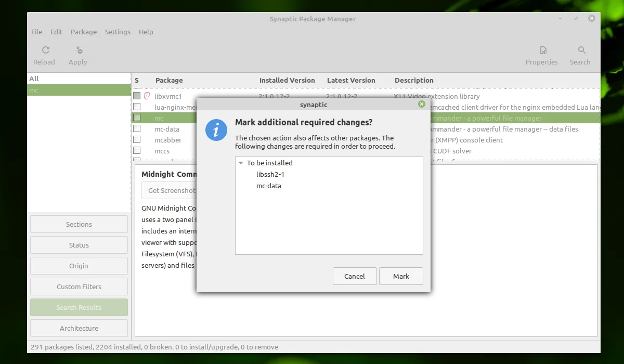Open the Package menu
The image size is (624, 364).
(x=84, y=32)
